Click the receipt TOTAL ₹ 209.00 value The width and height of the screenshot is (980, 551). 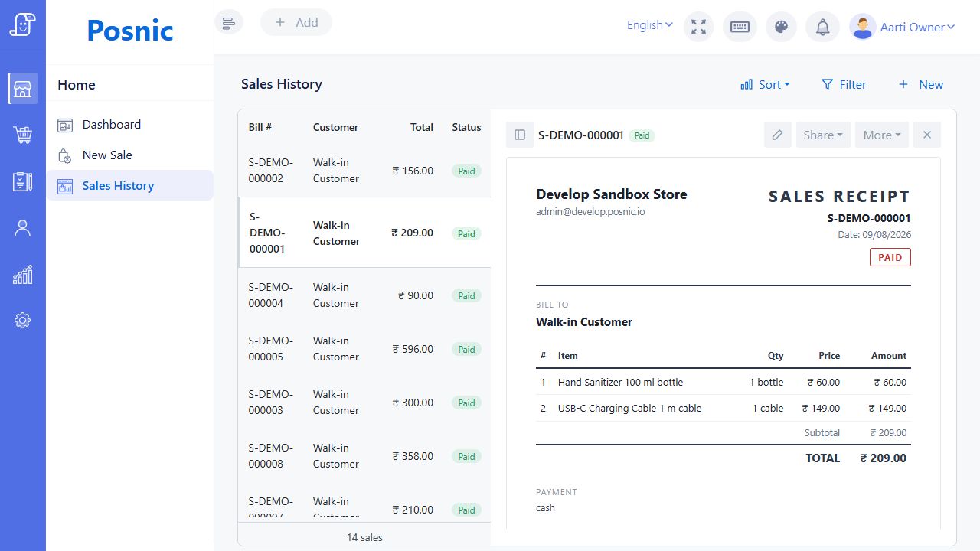(x=884, y=458)
